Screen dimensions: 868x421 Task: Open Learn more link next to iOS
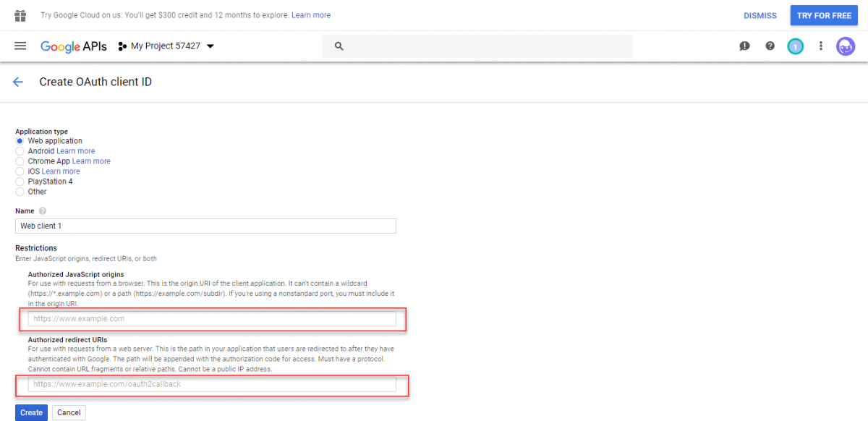61,171
